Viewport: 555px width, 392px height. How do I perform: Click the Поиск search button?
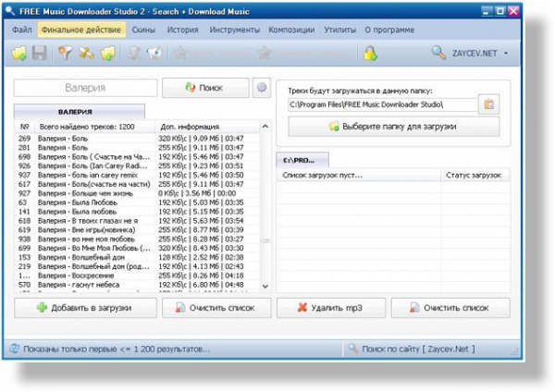[x=205, y=88]
